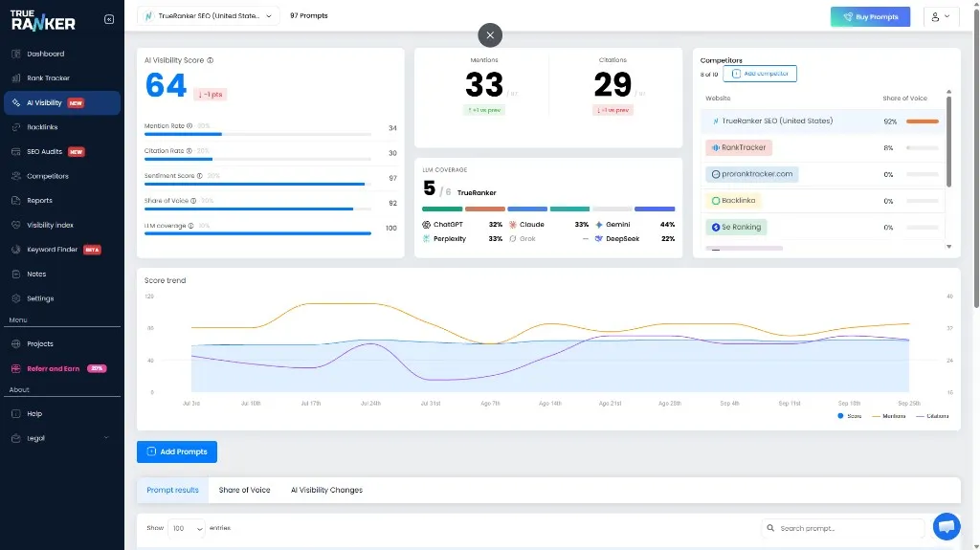Open the Show entries dropdown
Image resolution: width=980 pixels, height=550 pixels.
(187, 529)
